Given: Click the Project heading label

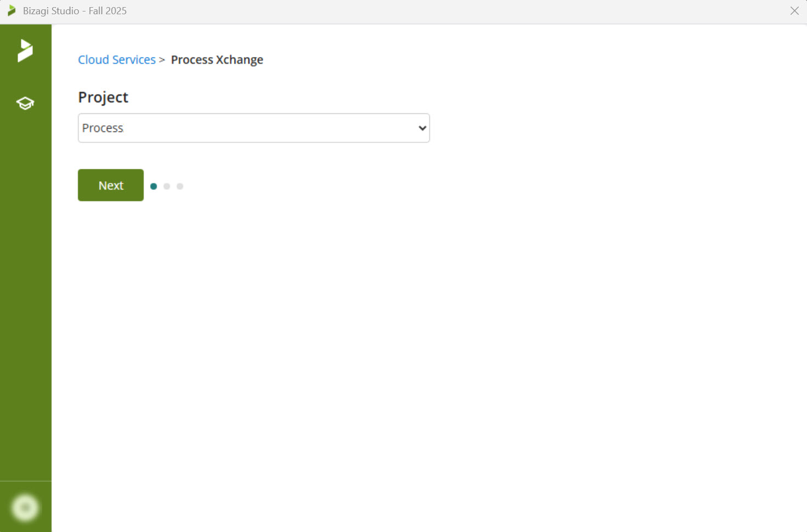Looking at the screenshot, I should pyautogui.click(x=103, y=98).
